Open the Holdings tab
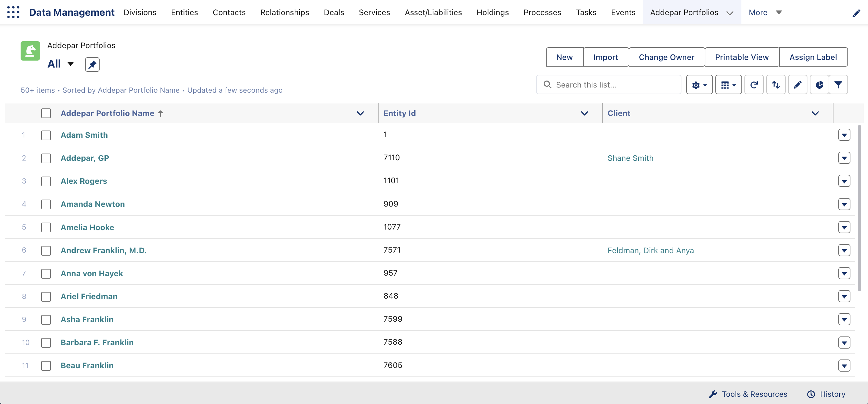This screenshot has width=868, height=404. coord(493,12)
